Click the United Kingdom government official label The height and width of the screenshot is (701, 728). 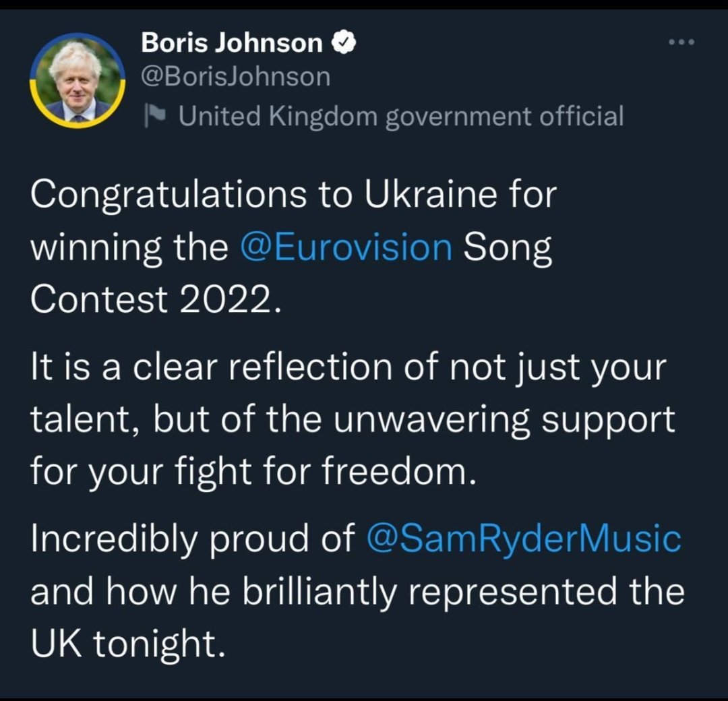tap(401, 117)
